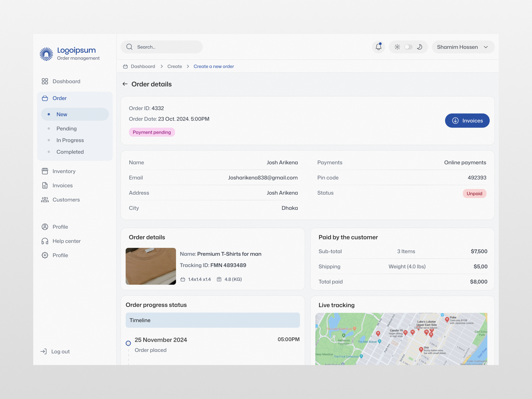Click the search magnifier icon
This screenshot has width=532, height=399.
click(129, 47)
